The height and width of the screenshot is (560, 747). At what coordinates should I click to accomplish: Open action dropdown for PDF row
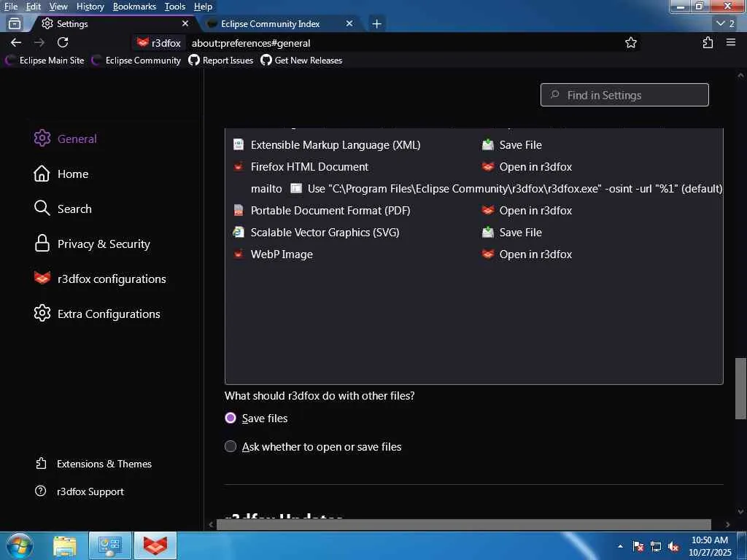(x=601, y=211)
